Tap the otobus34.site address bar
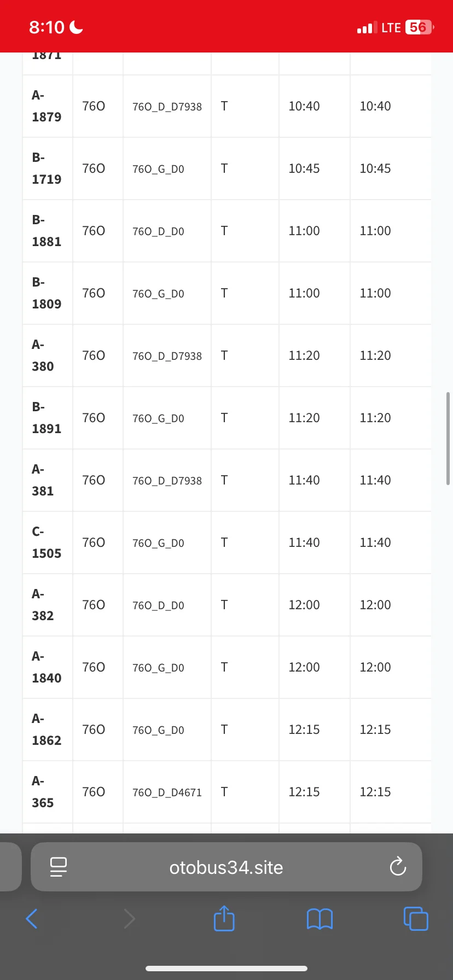 (226, 867)
